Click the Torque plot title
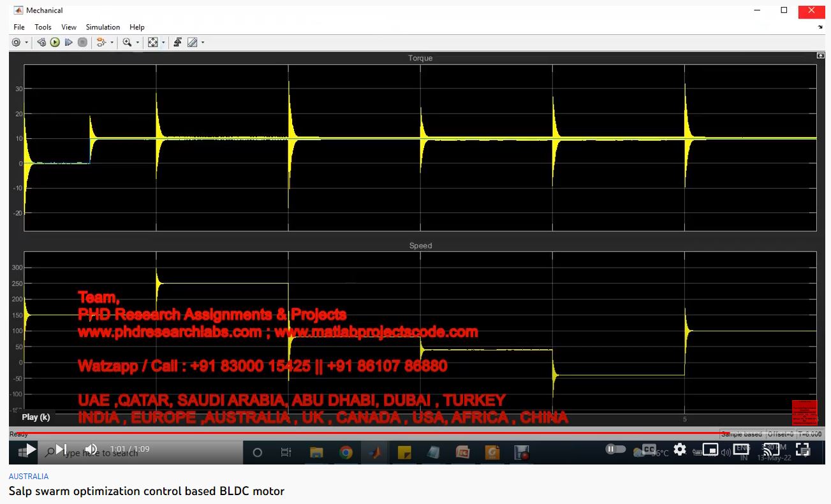This screenshot has width=831, height=504. tap(420, 58)
